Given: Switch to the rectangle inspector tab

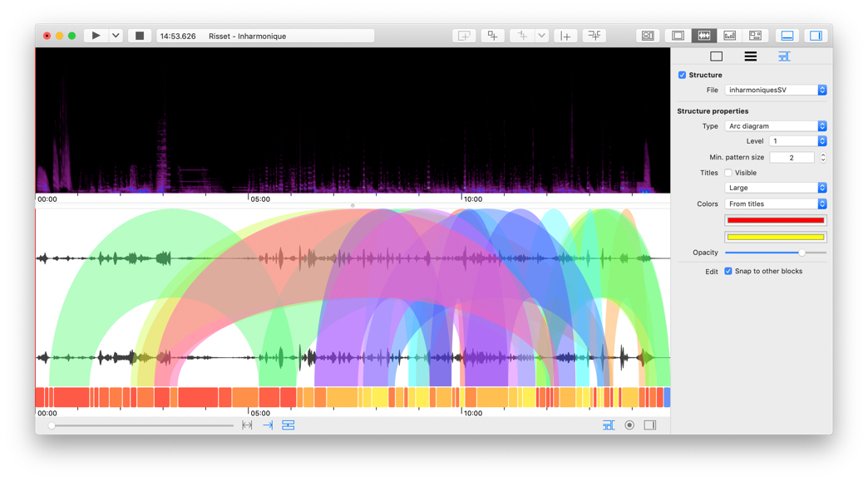Looking at the screenshot, I should click(x=717, y=56).
